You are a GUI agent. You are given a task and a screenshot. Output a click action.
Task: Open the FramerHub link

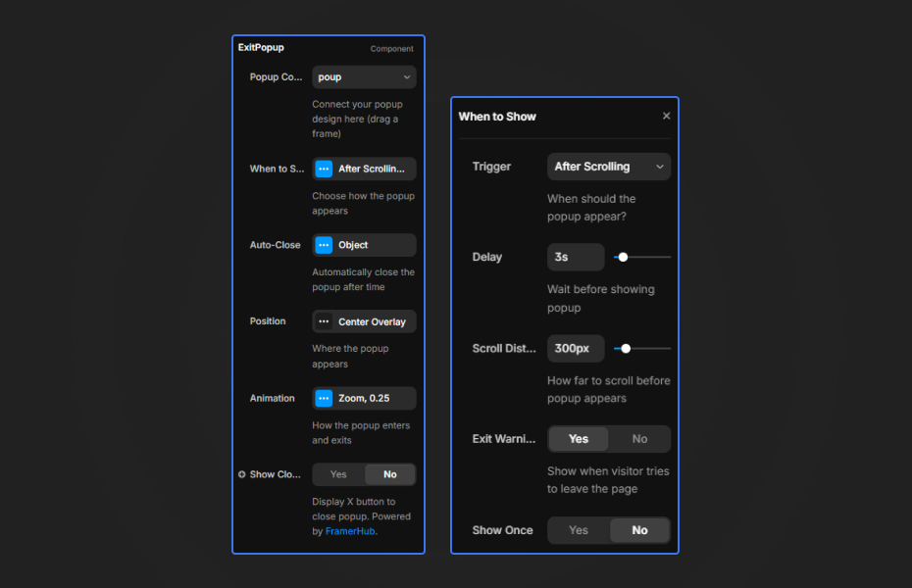click(350, 531)
